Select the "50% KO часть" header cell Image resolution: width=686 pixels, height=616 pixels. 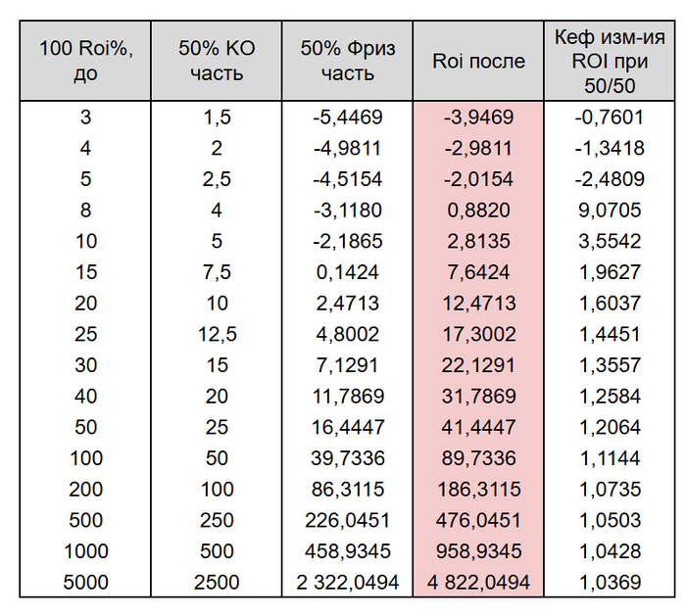[217, 61]
